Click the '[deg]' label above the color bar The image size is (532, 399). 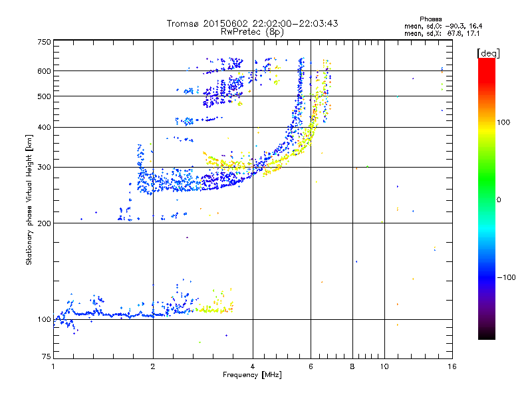[488, 53]
